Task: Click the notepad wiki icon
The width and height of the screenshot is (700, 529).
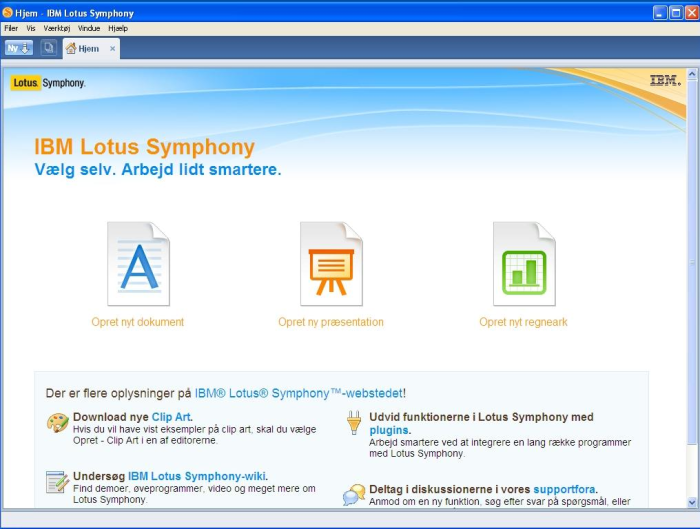Action: click(57, 482)
